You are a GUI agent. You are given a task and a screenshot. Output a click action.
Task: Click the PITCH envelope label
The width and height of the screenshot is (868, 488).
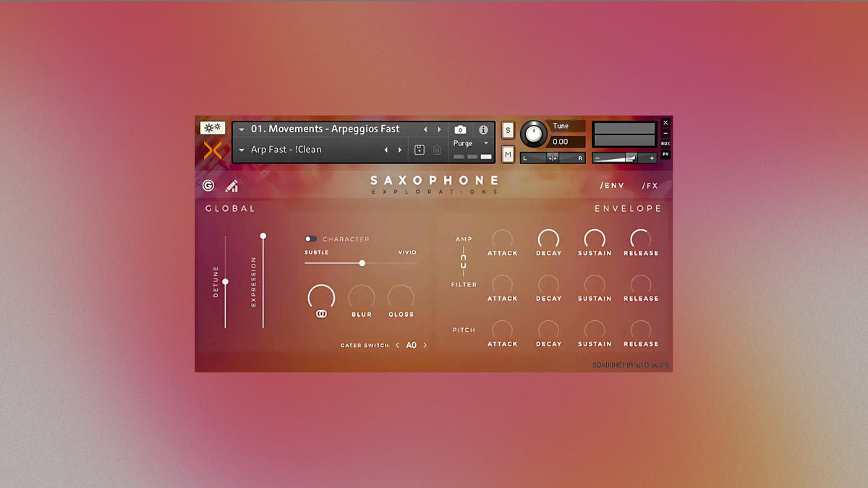pyautogui.click(x=464, y=330)
